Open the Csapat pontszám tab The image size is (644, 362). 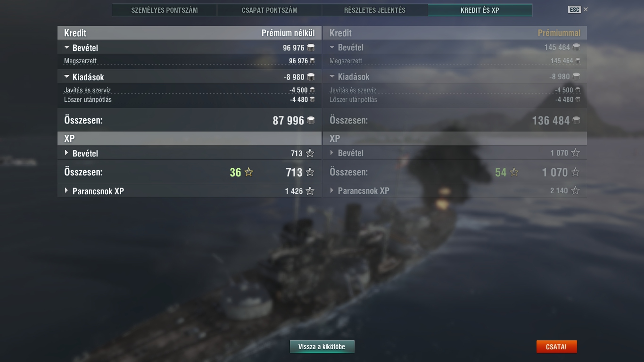(x=270, y=10)
